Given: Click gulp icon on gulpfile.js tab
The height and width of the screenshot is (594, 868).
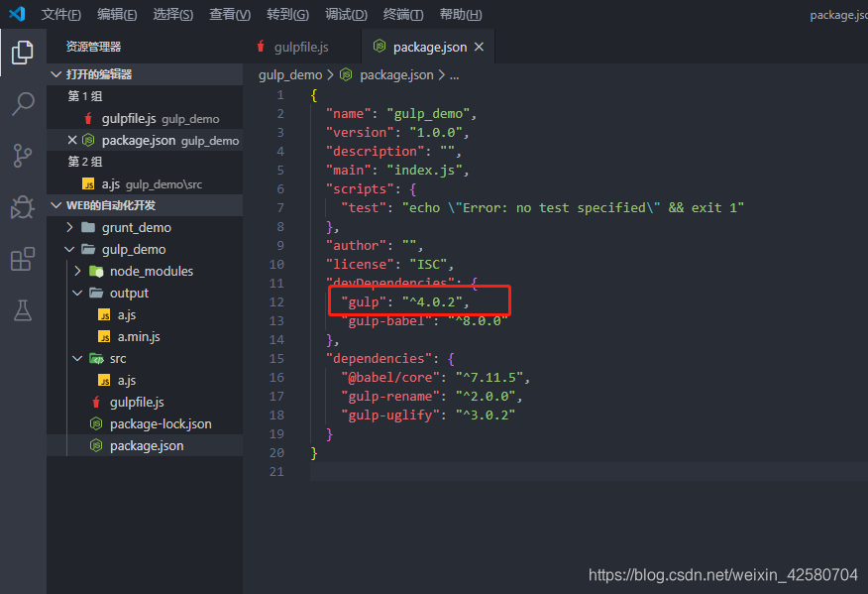Looking at the screenshot, I should pos(261,47).
